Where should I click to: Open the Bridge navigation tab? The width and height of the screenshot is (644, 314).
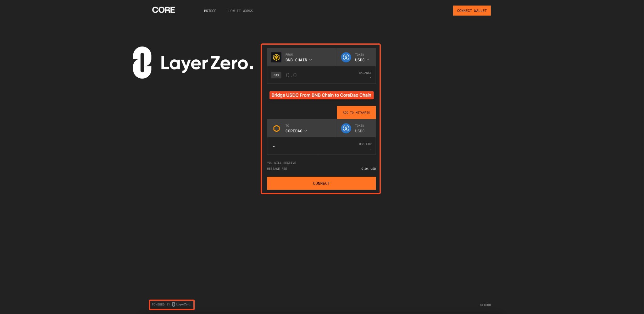(x=210, y=11)
